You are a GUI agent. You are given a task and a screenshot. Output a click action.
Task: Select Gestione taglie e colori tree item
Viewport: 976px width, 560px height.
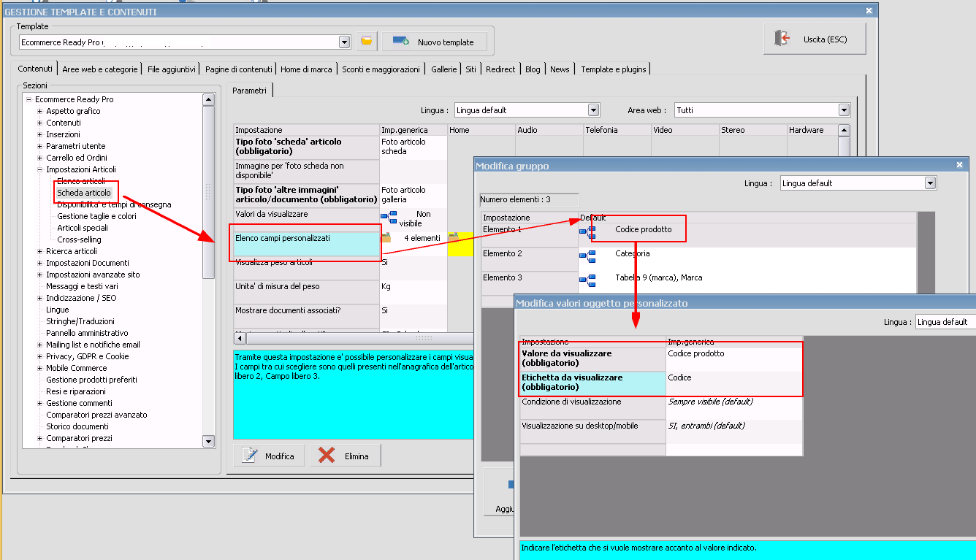(96, 216)
